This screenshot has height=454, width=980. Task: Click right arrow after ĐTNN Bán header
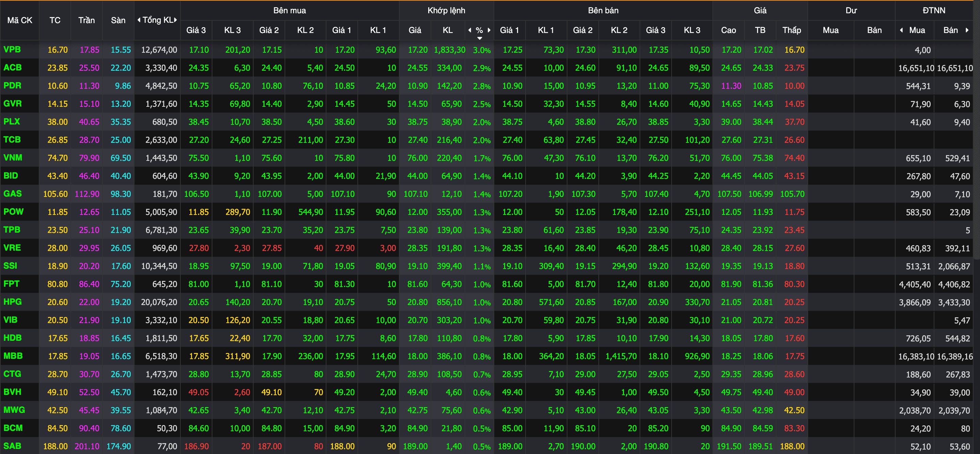pyautogui.click(x=967, y=30)
